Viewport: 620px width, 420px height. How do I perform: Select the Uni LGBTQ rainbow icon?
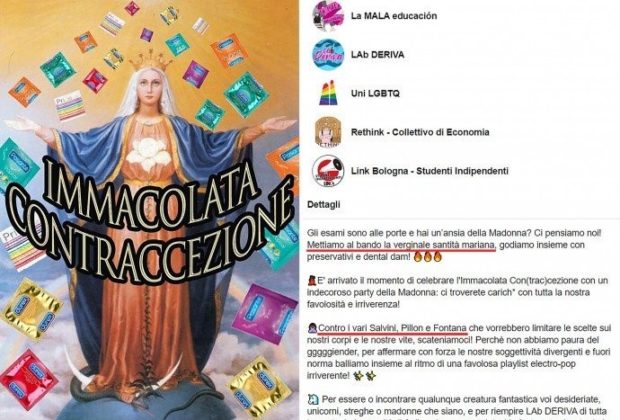(328, 93)
